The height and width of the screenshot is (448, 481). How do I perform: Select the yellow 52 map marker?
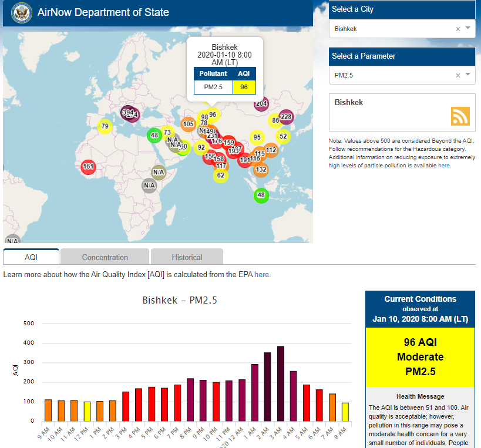pos(283,137)
